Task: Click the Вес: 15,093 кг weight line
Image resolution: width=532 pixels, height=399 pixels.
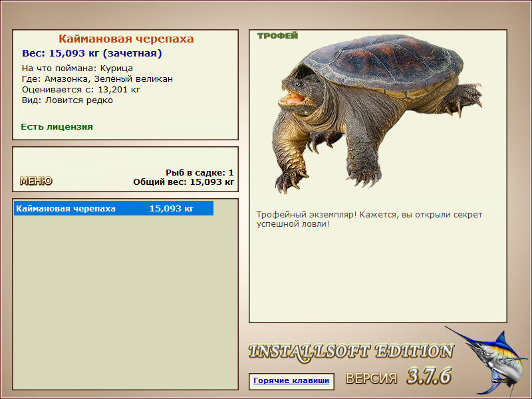Action: (x=92, y=53)
